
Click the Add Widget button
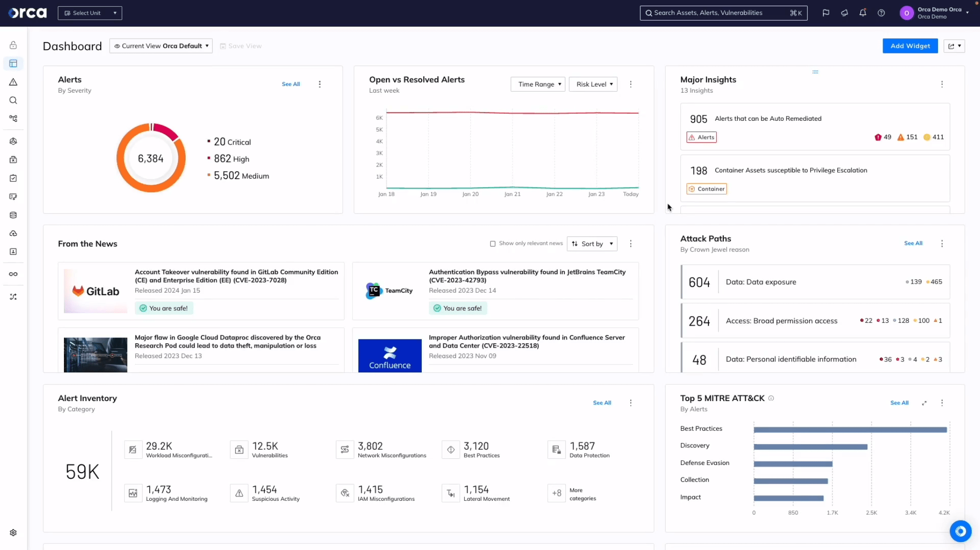[x=909, y=45]
